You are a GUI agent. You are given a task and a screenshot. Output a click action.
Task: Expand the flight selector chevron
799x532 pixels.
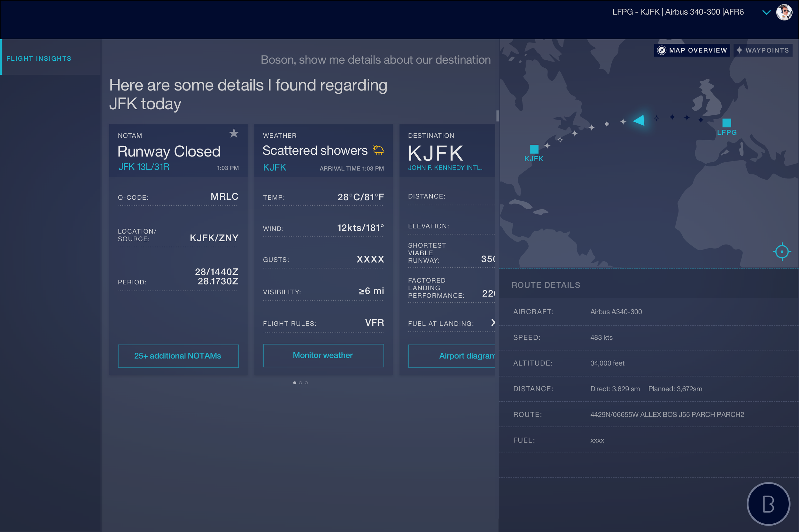(766, 12)
